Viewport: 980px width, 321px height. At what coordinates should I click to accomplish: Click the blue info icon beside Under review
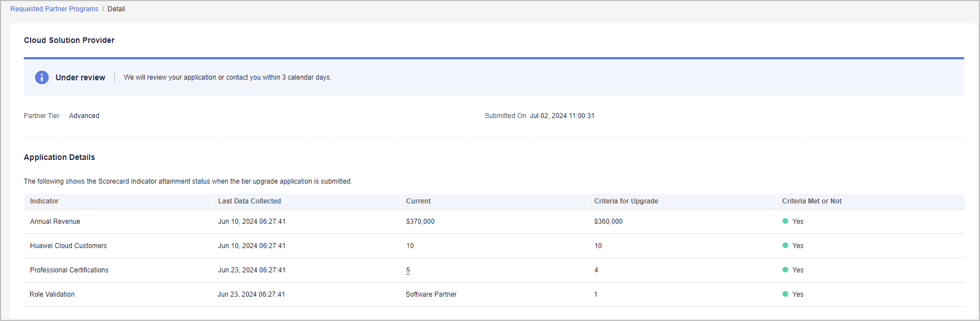[x=42, y=77]
